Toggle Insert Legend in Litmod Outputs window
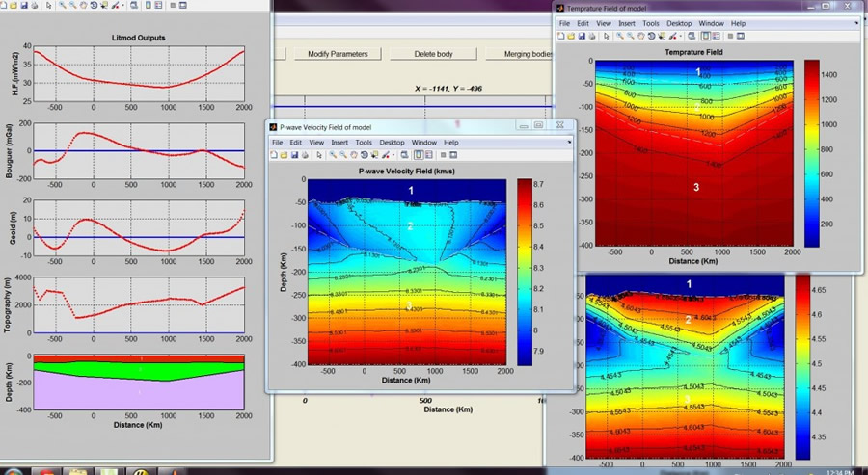Image resolution: width=868 pixels, height=475 pixels. [x=158, y=5]
